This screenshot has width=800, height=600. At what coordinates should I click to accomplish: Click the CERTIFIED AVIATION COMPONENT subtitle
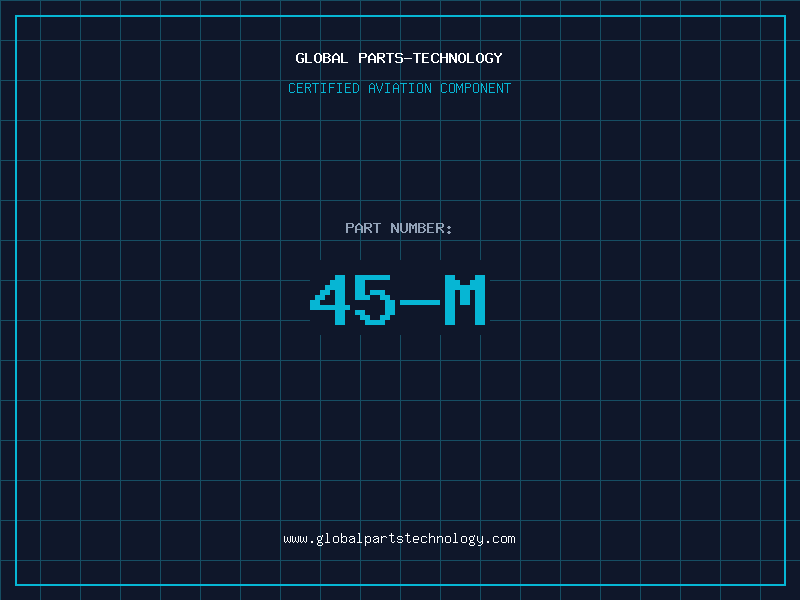point(399,88)
